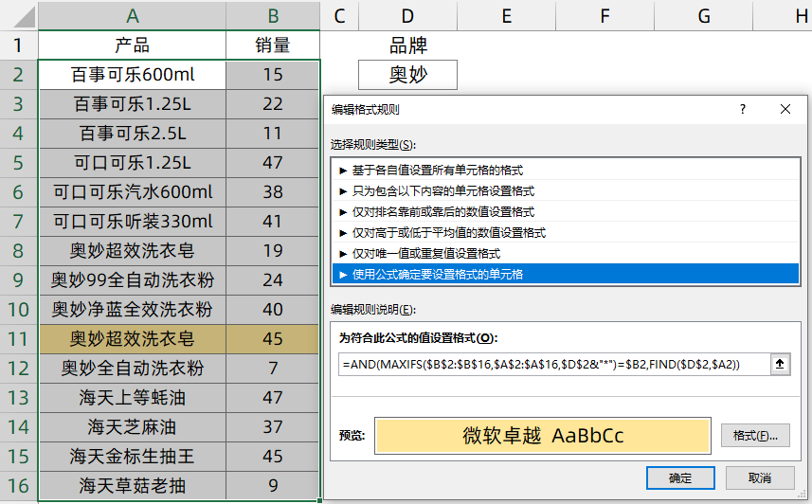Click cell 可口可乐听装330ml
The width and height of the screenshot is (812, 504).
132,221
